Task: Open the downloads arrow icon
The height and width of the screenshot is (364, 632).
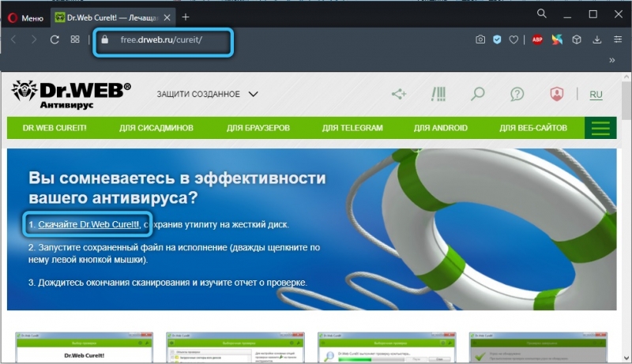Action: pyautogui.click(x=597, y=39)
